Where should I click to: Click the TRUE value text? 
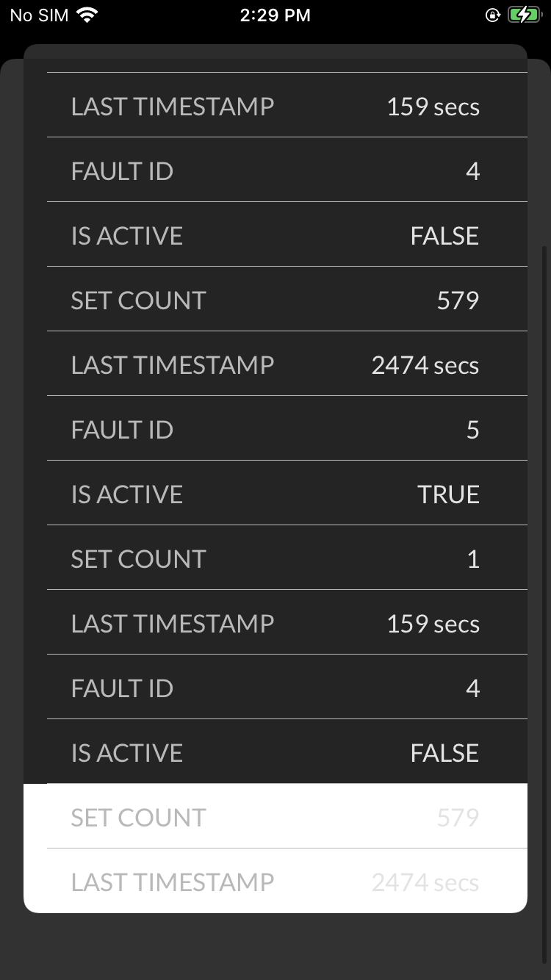pyautogui.click(x=448, y=494)
